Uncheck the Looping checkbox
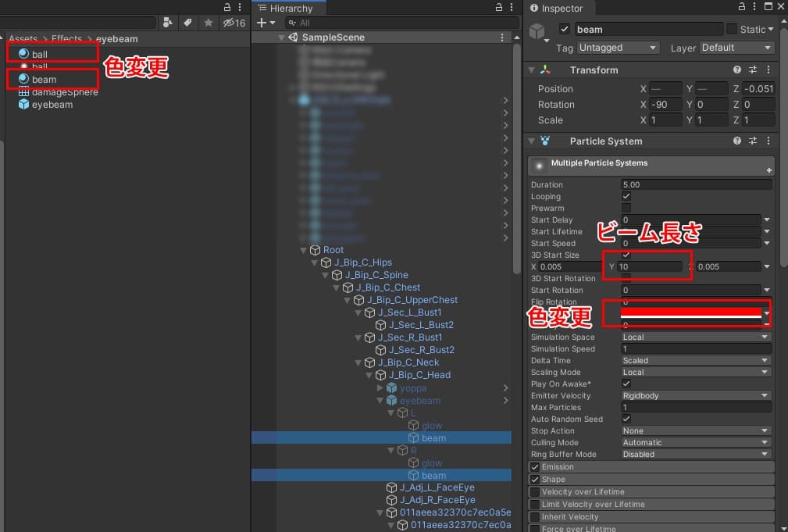Viewport: 788px width, 532px height. point(626,197)
